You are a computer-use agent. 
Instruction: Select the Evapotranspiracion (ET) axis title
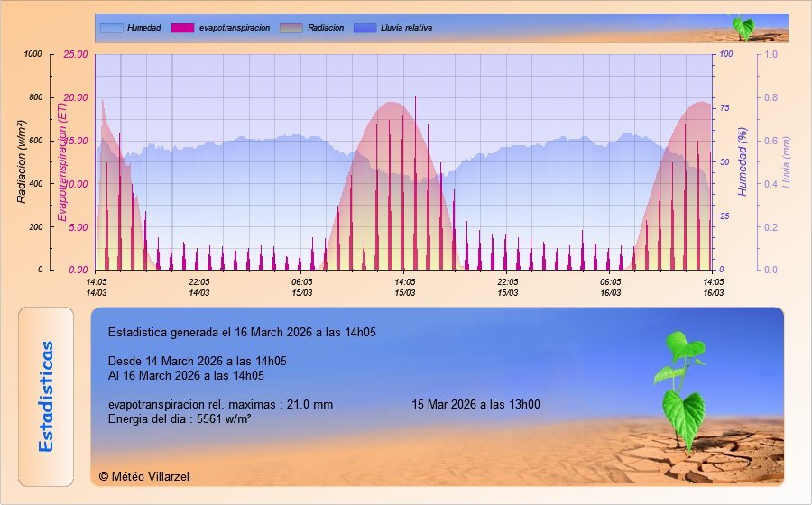click(62, 162)
